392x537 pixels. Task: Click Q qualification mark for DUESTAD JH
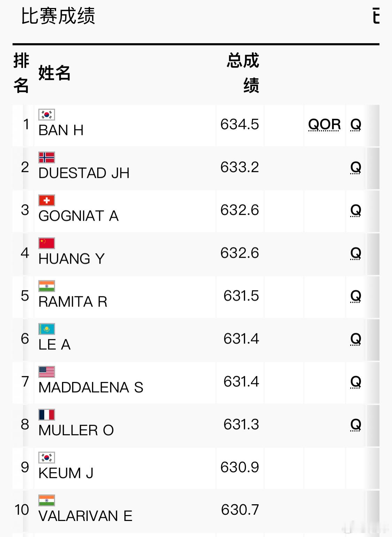(356, 168)
